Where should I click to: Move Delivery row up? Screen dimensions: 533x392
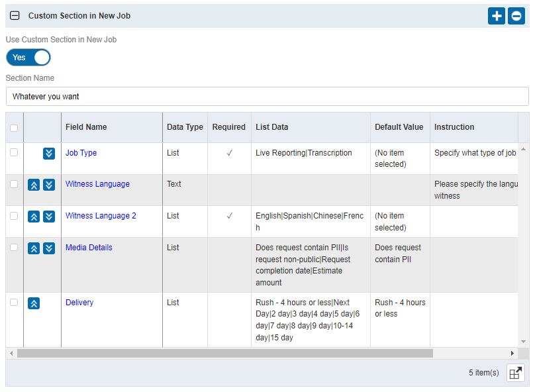pyautogui.click(x=34, y=303)
